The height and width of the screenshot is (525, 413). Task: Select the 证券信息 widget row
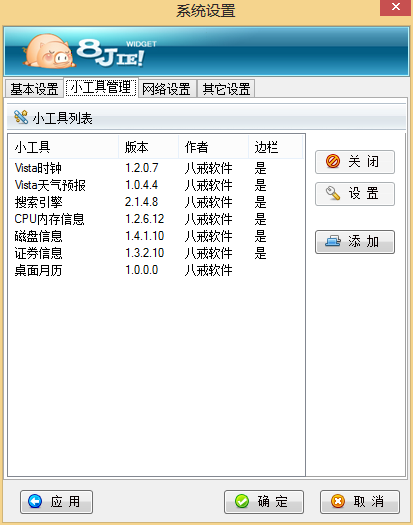pyautogui.click(x=156, y=253)
